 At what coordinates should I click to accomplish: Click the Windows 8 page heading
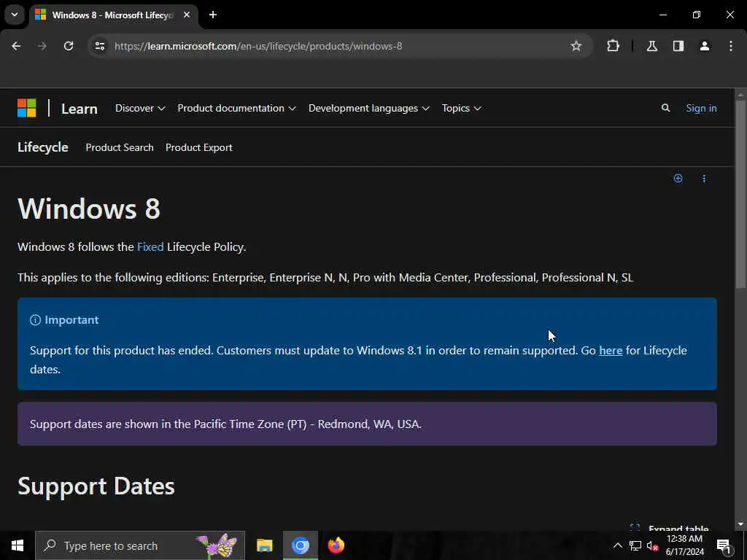89,209
